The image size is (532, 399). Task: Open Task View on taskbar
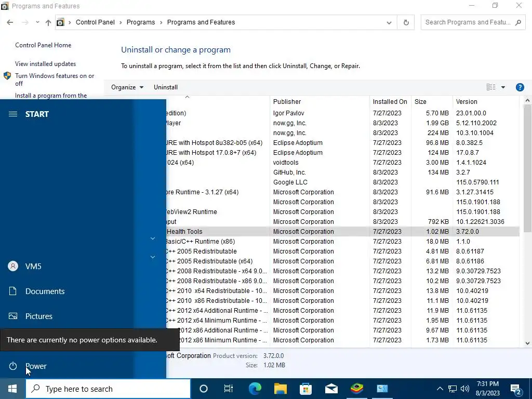click(x=229, y=389)
